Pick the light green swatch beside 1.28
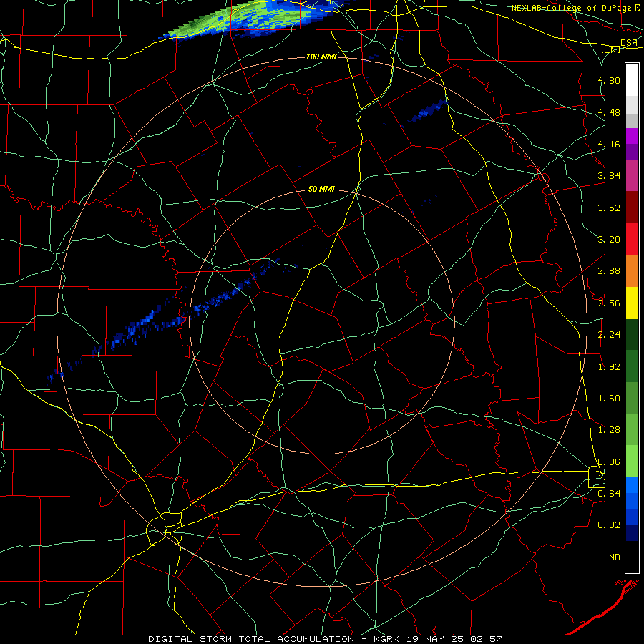The width and height of the screenshot is (644, 644). [x=632, y=429]
